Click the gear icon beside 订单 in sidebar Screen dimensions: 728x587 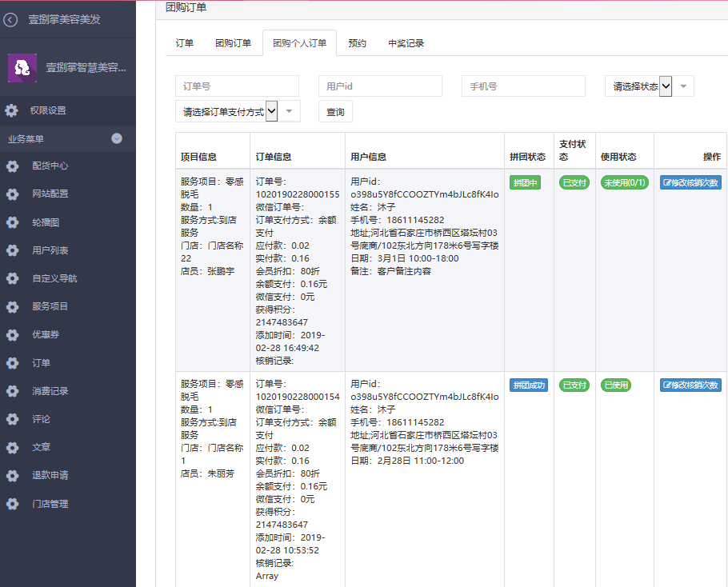pos(12,363)
